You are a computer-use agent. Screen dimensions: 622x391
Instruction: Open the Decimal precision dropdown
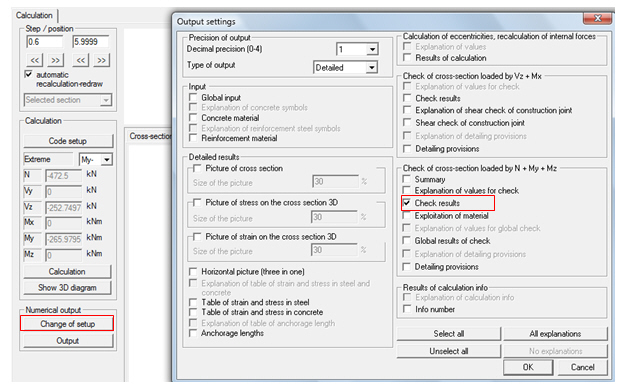[372, 49]
